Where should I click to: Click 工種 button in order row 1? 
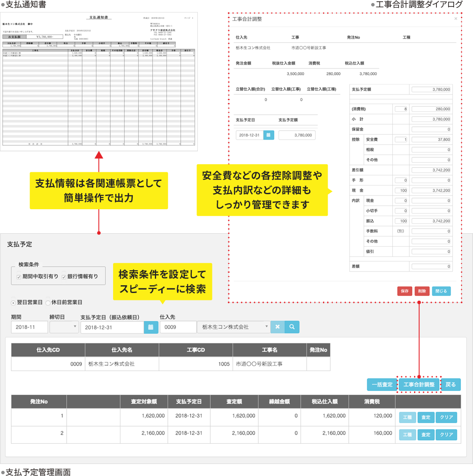407,418
